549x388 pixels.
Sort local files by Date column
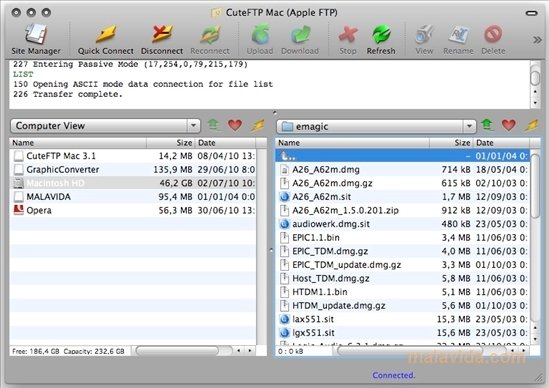click(225, 143)
